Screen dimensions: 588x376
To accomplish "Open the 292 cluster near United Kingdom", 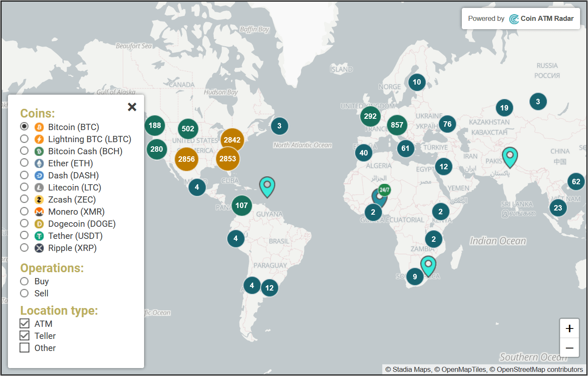I will click(x=370, y=116).
